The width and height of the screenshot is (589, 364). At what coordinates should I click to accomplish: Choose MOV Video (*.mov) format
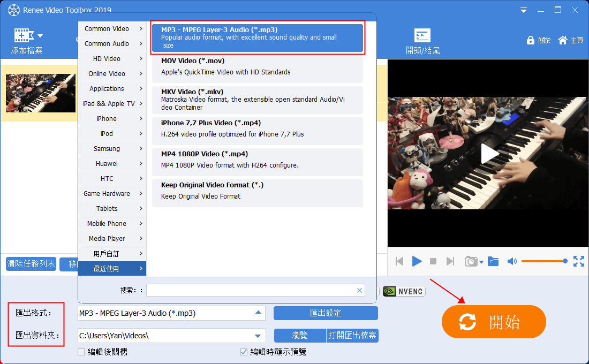(x=258, y=69)
